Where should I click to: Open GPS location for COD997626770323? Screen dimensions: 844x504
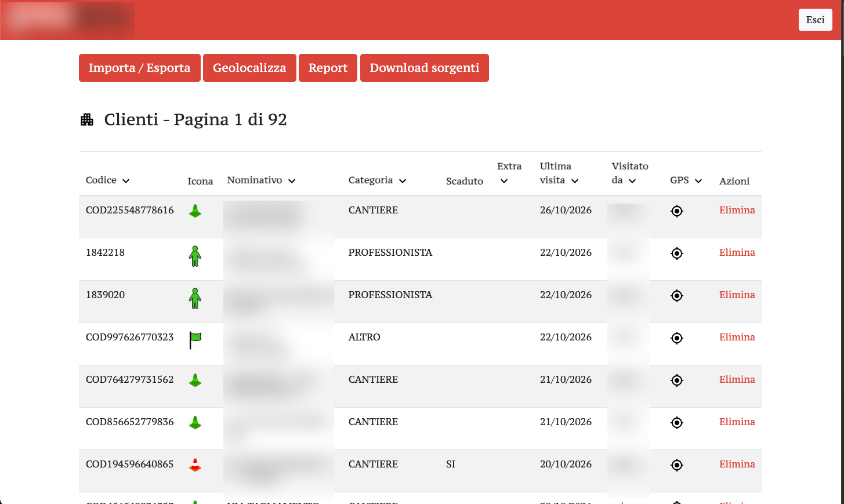[677, 338]
